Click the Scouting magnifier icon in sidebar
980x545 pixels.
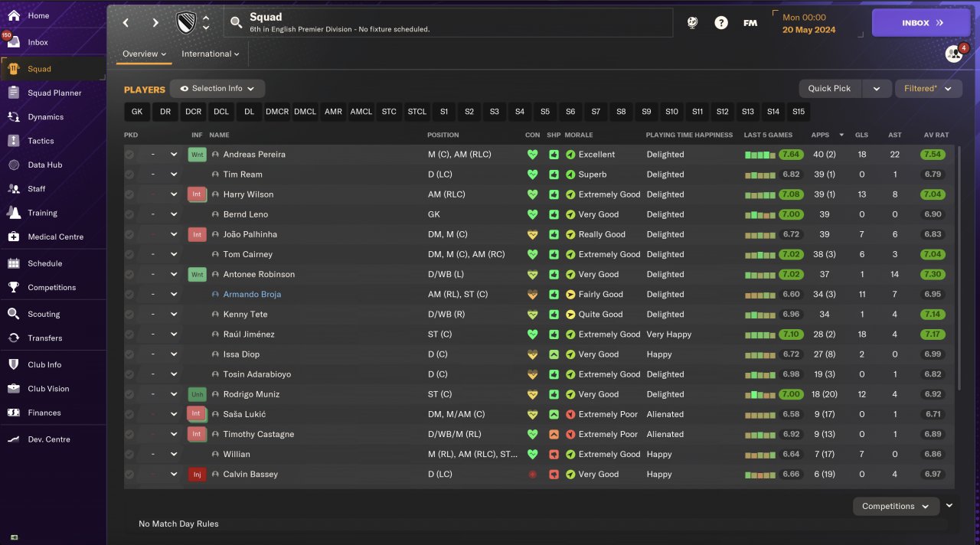click(x=13, y=314)
